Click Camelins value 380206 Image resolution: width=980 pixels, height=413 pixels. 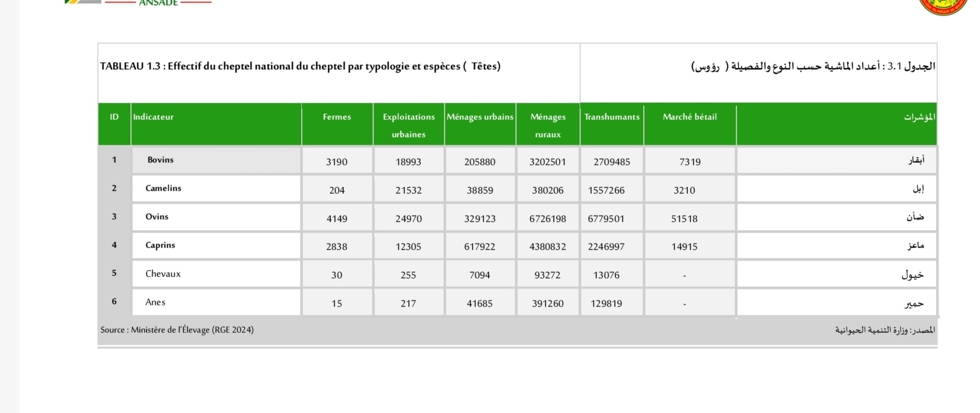click(547, 190)
